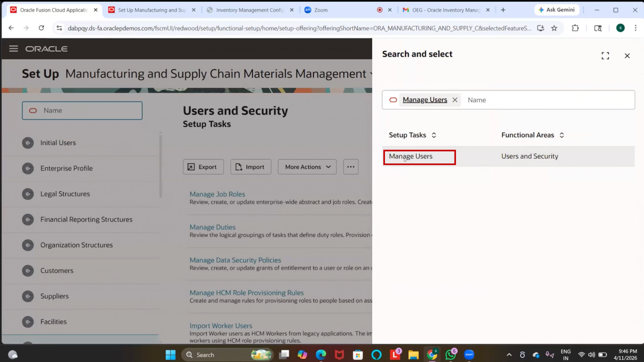Viewport: 644px width, 362px height.
Task: Open the offering title dropdown arrow
Action: (371, 74)
